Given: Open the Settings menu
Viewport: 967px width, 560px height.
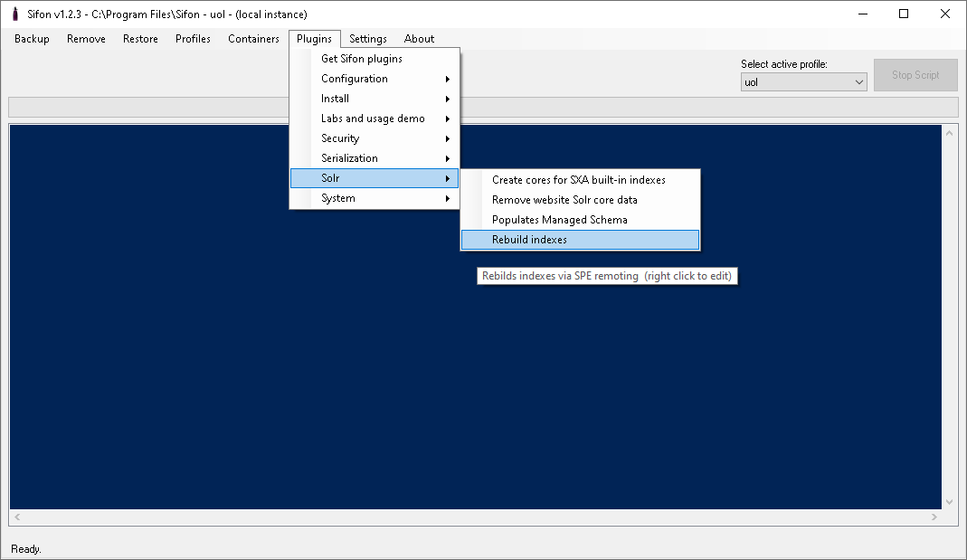Looking at the screenshot, I should pos(367,39).
